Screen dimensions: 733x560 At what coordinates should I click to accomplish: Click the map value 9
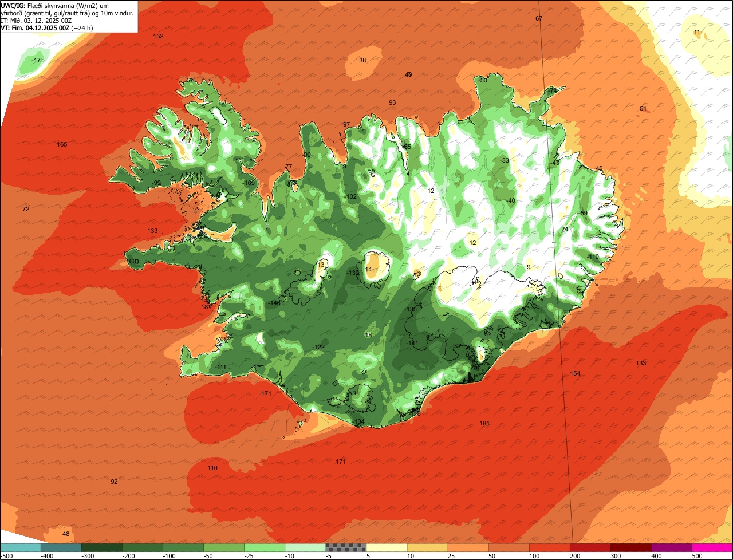(x=529, y=267)
